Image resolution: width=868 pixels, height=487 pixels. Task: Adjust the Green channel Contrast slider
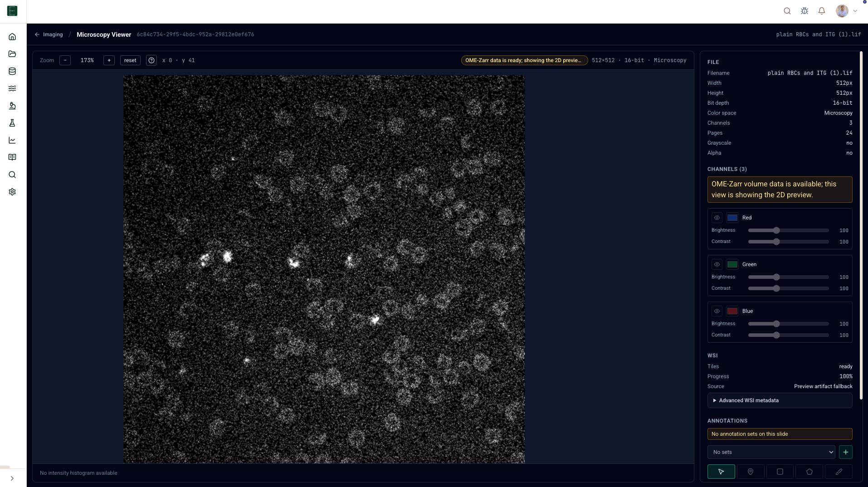(x=789, y=288)
